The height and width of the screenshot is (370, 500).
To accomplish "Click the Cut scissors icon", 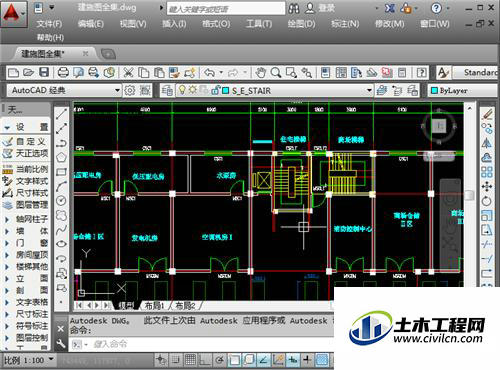I will [128, 72].
